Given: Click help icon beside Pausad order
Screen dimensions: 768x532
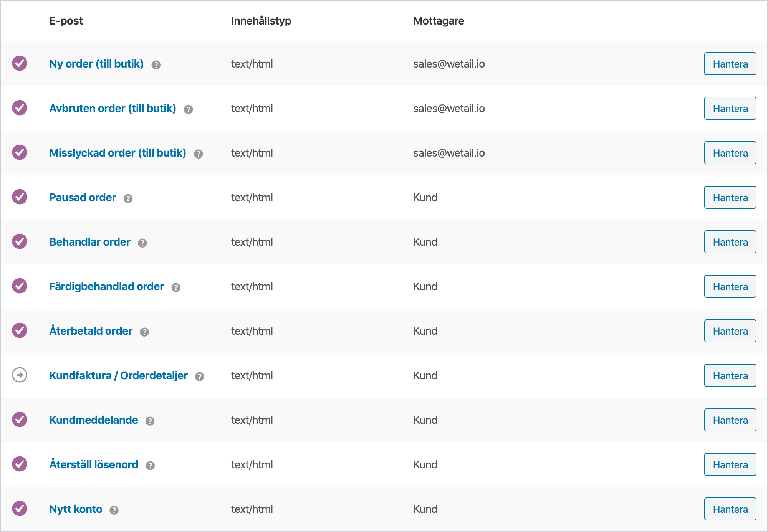Looking at the screenshot, I should (128, 198).
